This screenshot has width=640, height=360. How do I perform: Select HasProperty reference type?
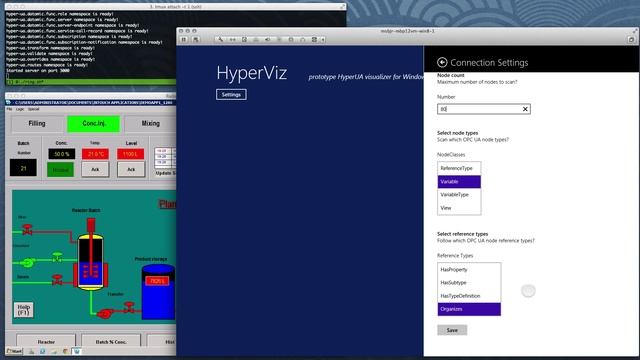[469, 269]
